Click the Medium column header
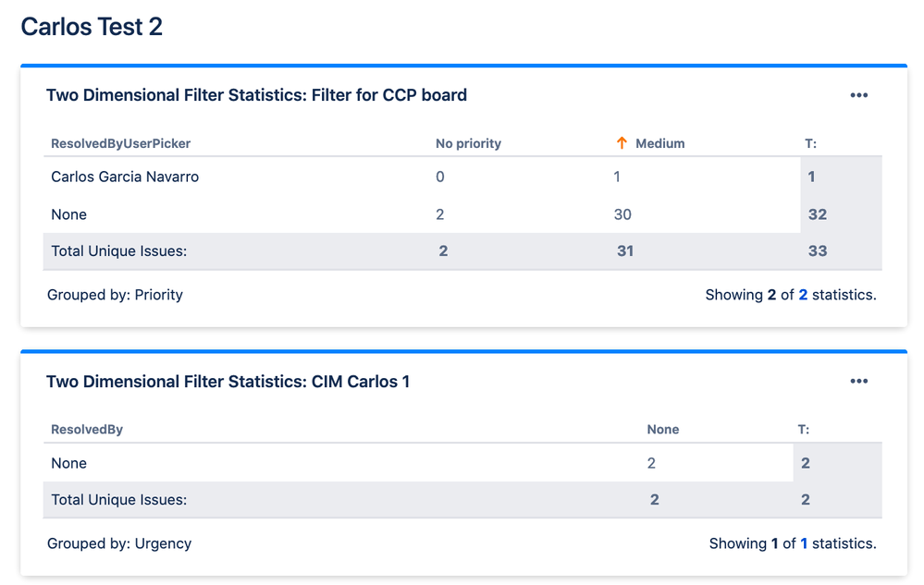 point(659,143)
